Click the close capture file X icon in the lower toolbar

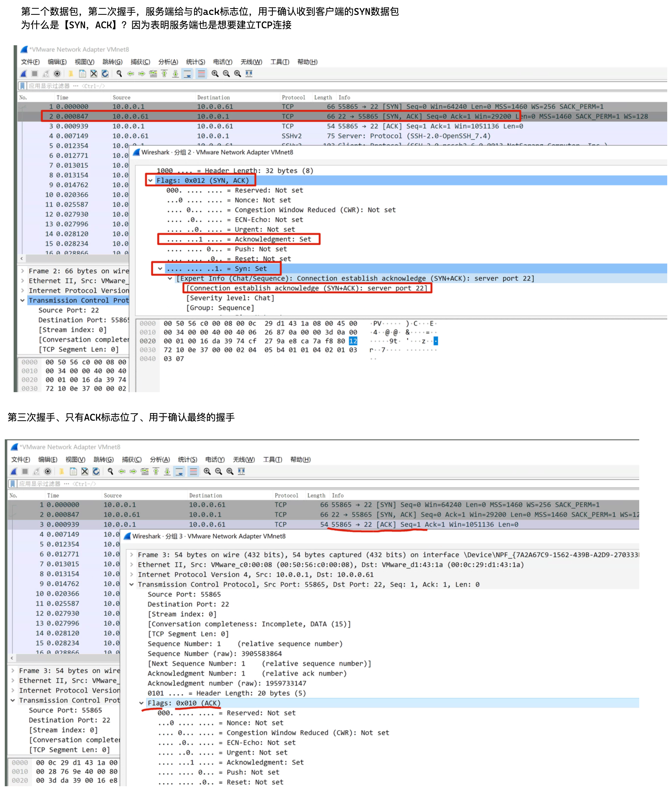coord(85,471)
